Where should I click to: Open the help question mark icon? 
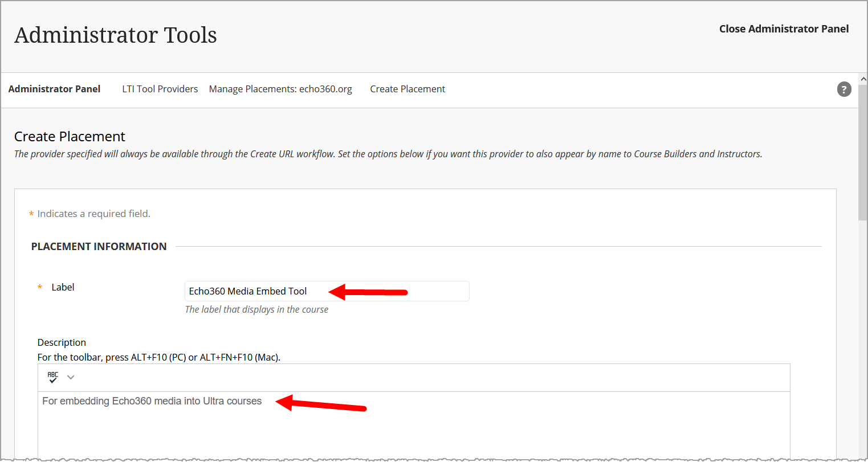point(844,89)
